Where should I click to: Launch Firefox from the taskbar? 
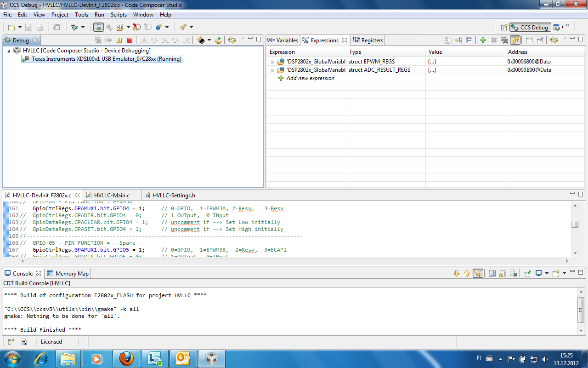126,358
